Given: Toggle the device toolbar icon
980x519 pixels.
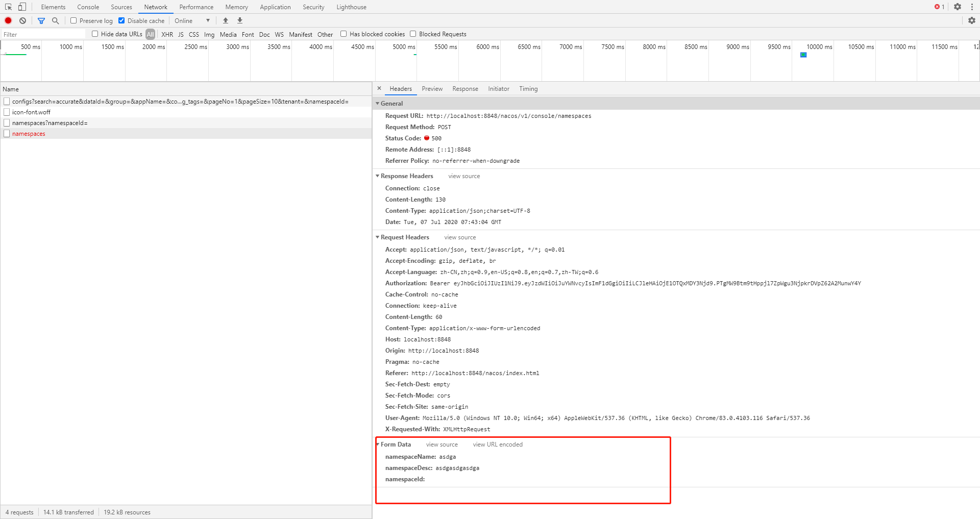Looking at the screenshot, I should point(21,7).
